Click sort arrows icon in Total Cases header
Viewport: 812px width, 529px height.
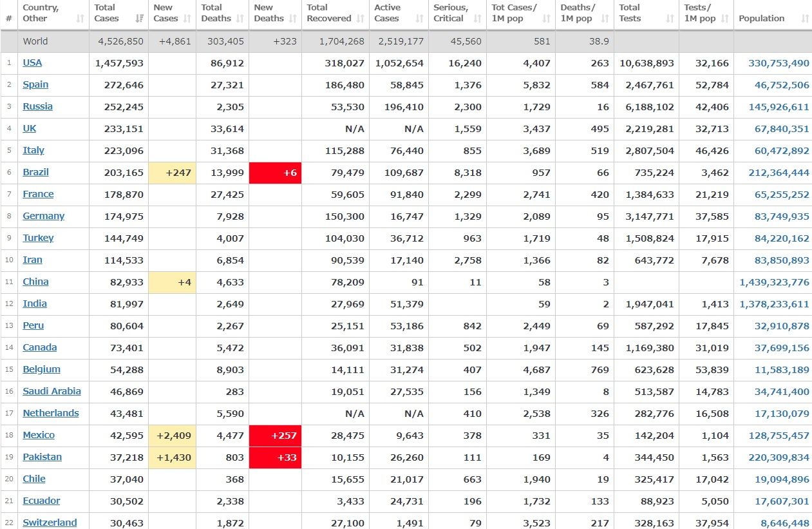coord(140,19)
